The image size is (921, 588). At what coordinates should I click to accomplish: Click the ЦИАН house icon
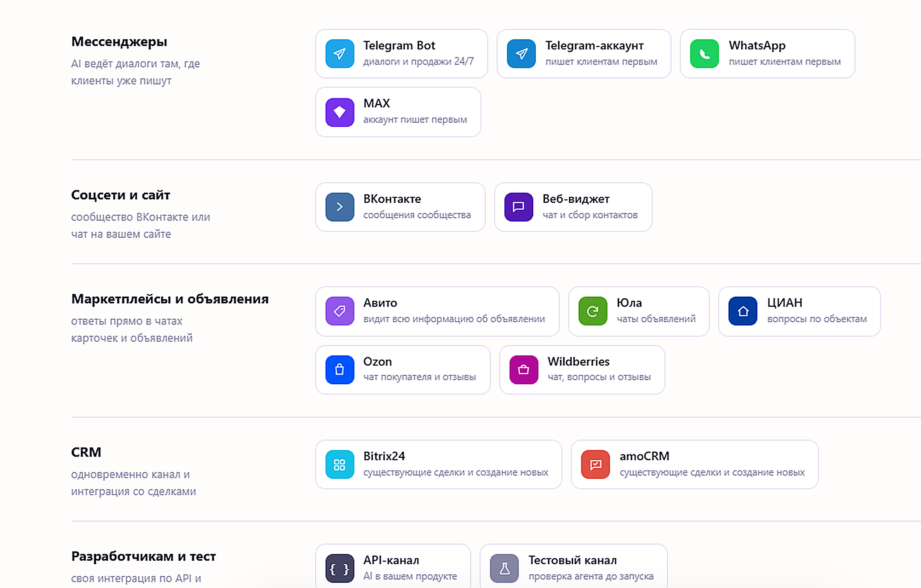[x=743, y=311]
